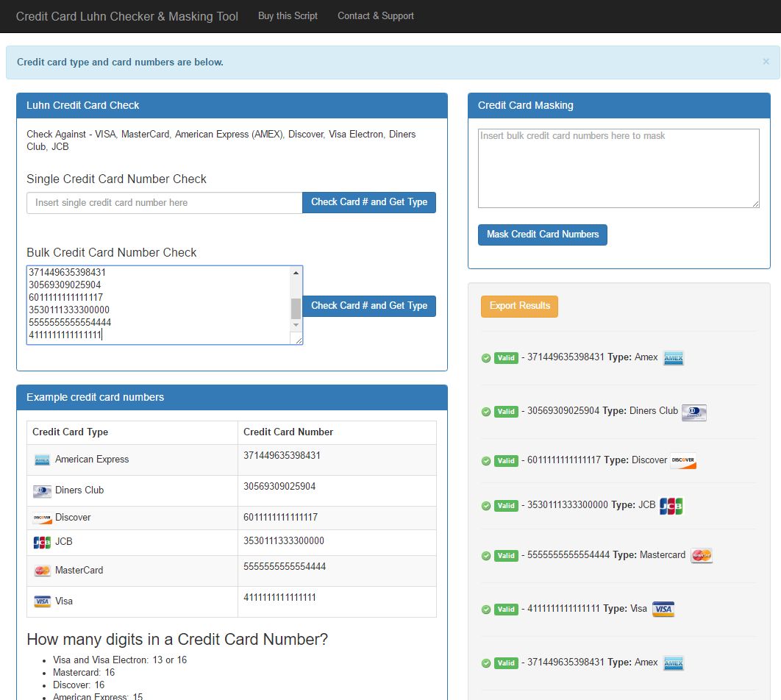This screenshot has height=700, width=781.
Task: Focus the single credit card number field
Action: [164, 203]
